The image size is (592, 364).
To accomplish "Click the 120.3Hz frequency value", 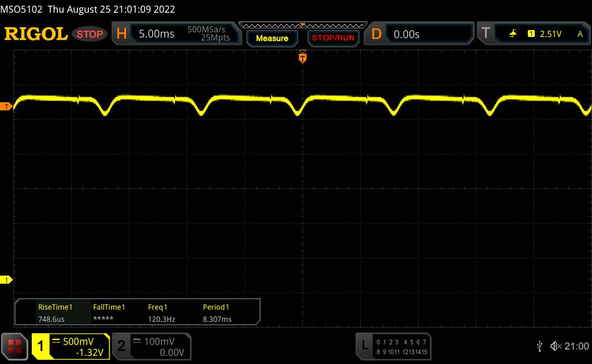I will 161,319.
